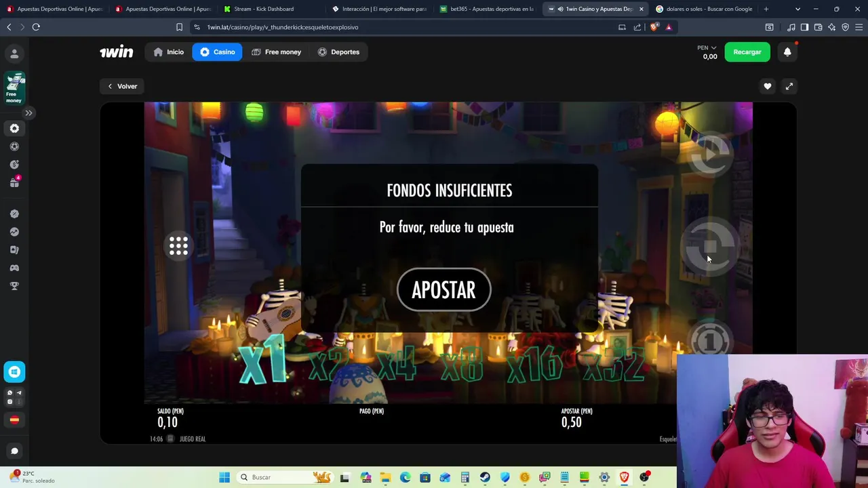This screenshot has width=868, height=488.
Task: Close the 1win Casino browser tab
Action: [x=641, y=9]
